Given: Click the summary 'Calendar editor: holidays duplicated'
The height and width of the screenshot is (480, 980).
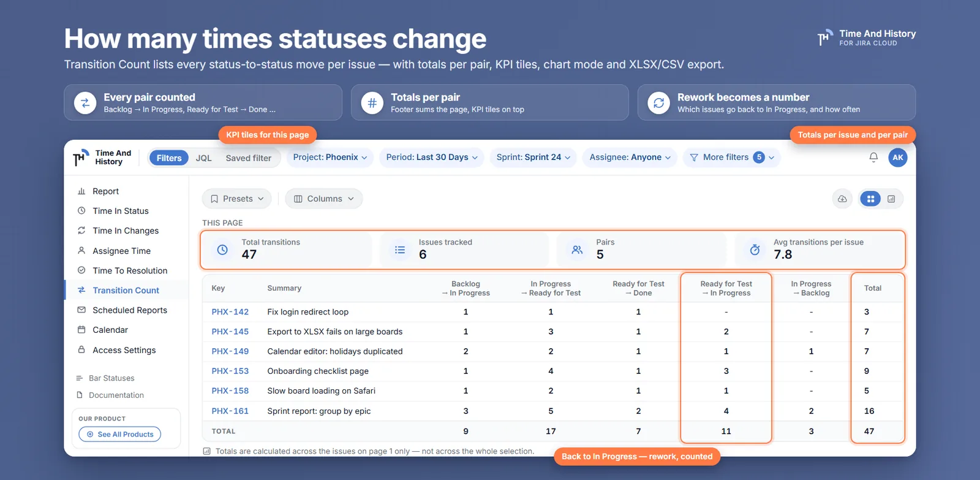Looking at the screenshot, I should [335, 351].
